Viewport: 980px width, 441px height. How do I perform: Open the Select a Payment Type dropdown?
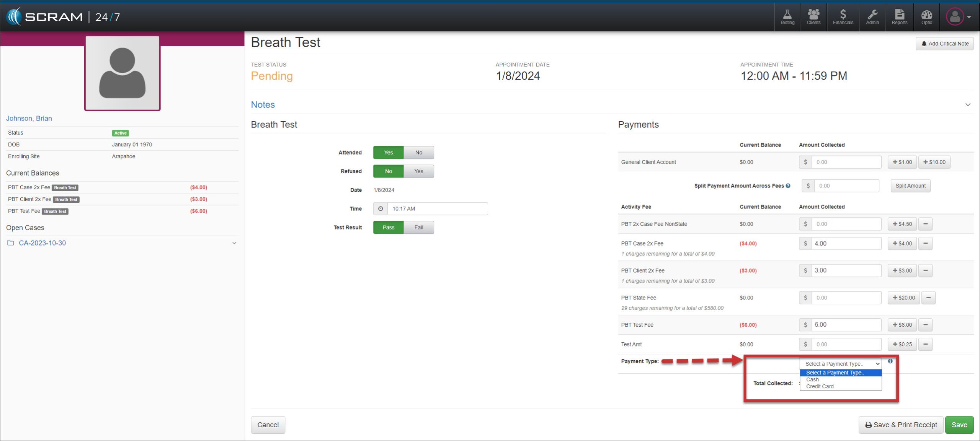tap(840, 364)
